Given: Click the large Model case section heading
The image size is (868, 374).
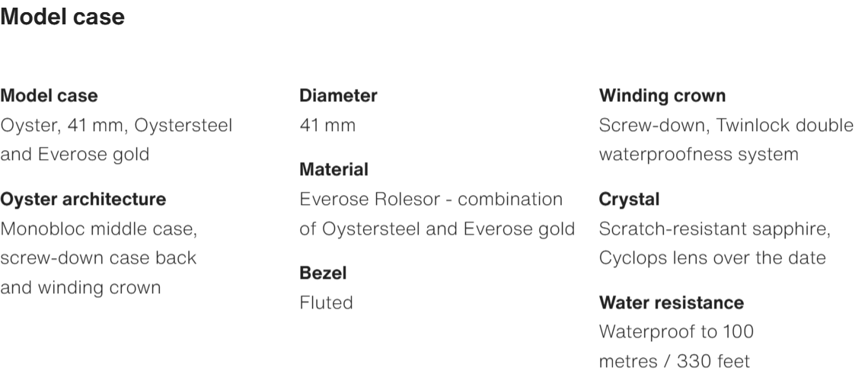Looking at the screenshot, I should pyautogui.click(x=62, y=18).
